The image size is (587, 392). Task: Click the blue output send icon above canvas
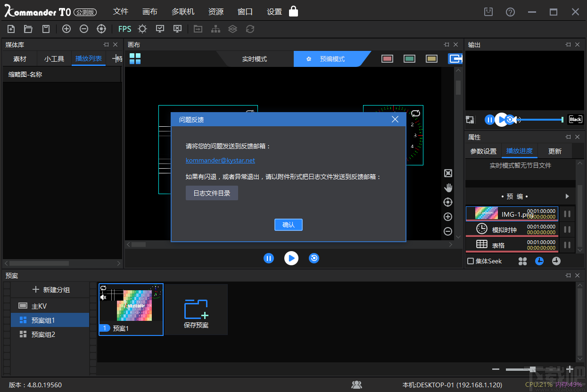point(455,58)
